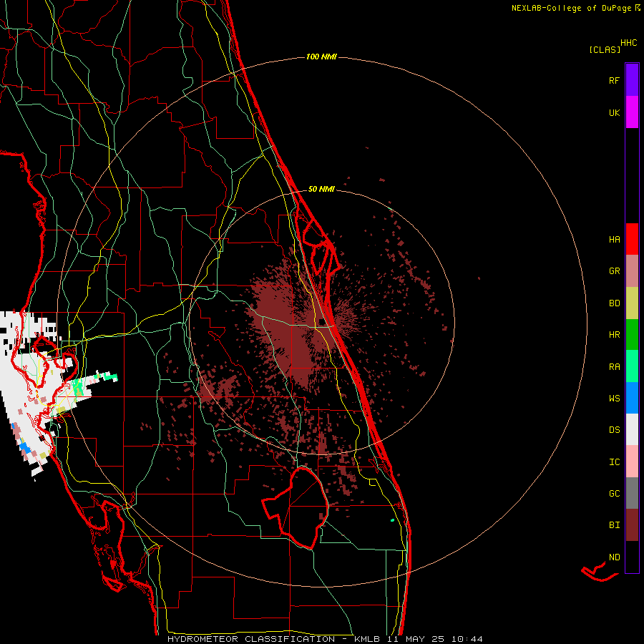
Task: Click the HYDROMETEOR CLASSIFICATION title text
Action: pos(251,639)
